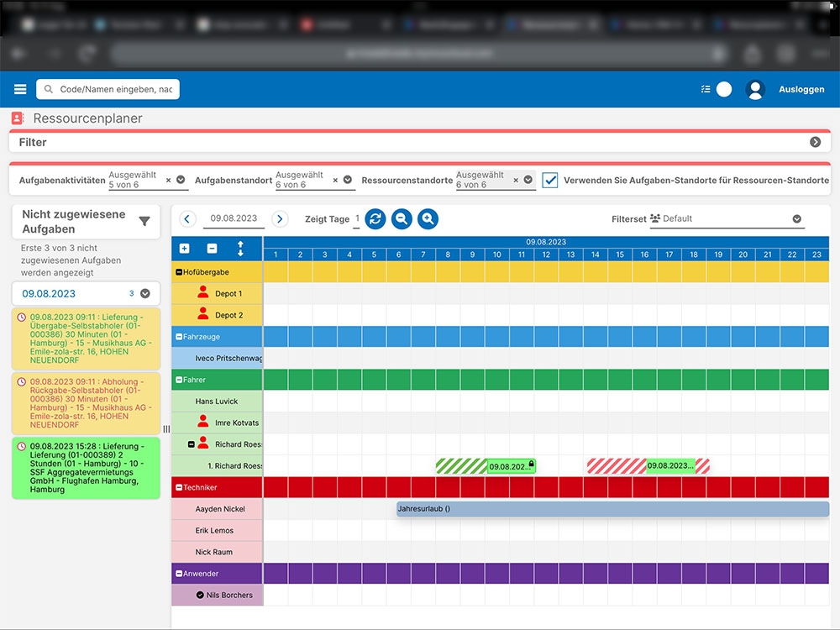This screenshot has height=630, width=840.
Task: Go to next day arrow
Action: point(280,218)
